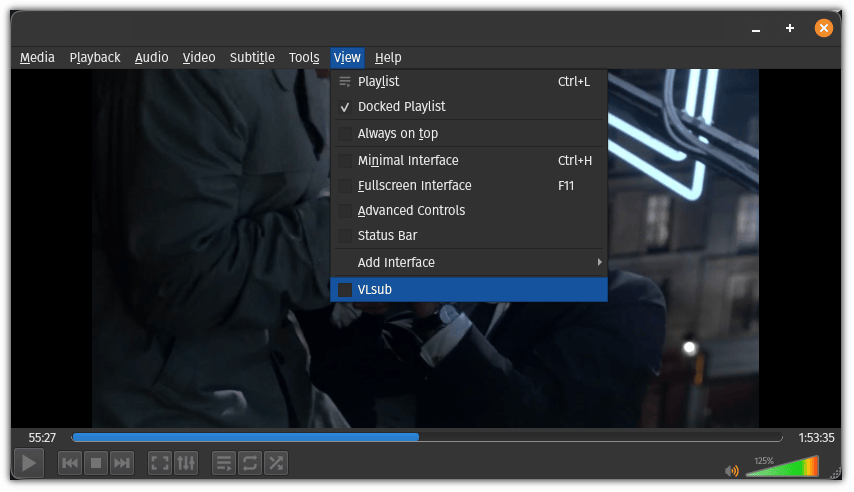Click the video seek progress bar
The height and width of the screenshot is (492, 854).
pos(427,437)
